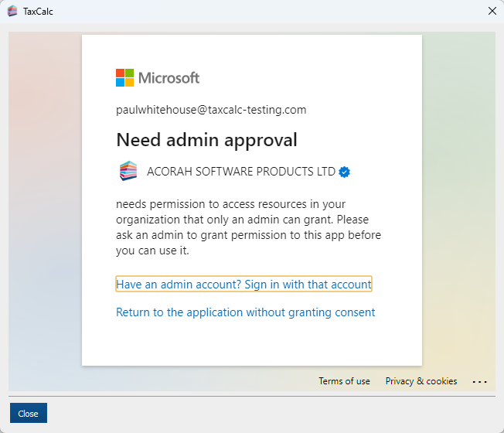Click the TaxCalc app icon in title bar

click(12, 12)
